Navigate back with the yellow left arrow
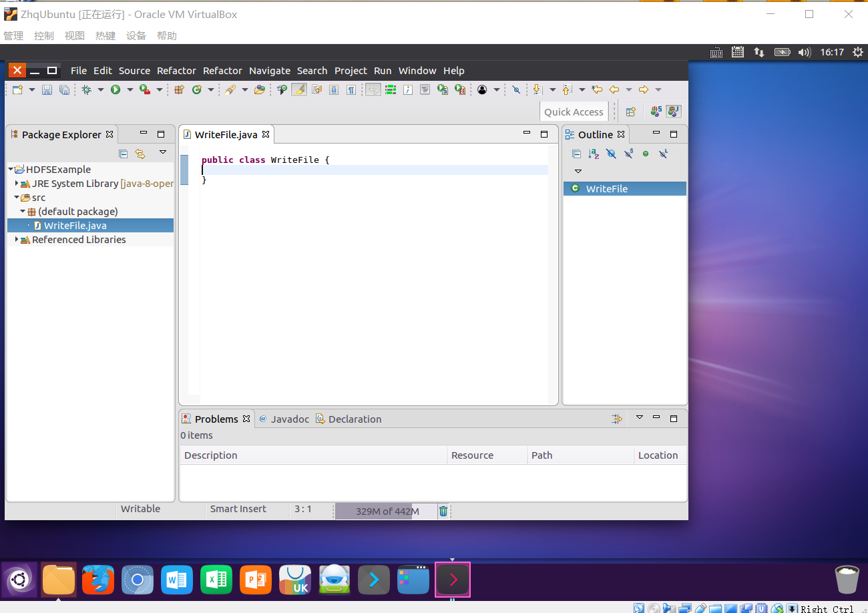 [x=614, y=89]
